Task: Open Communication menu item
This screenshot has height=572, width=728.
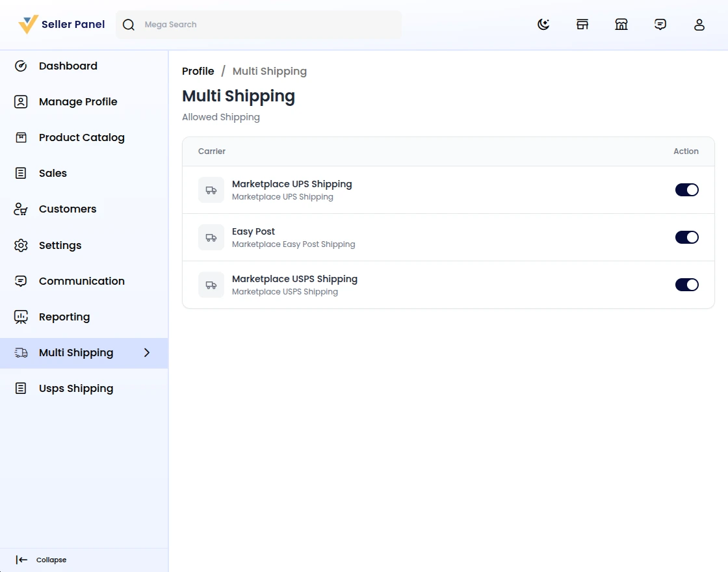Action: (82, 281)
